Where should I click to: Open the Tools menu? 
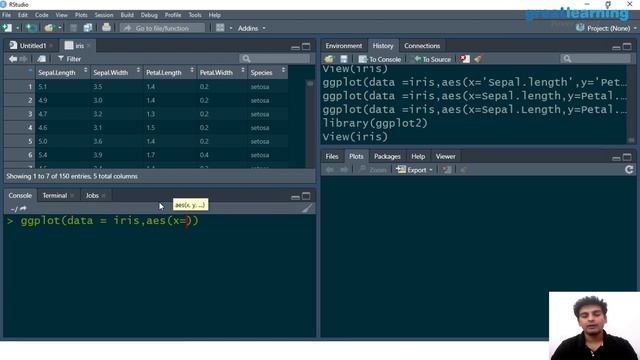[x=195, y=15]
